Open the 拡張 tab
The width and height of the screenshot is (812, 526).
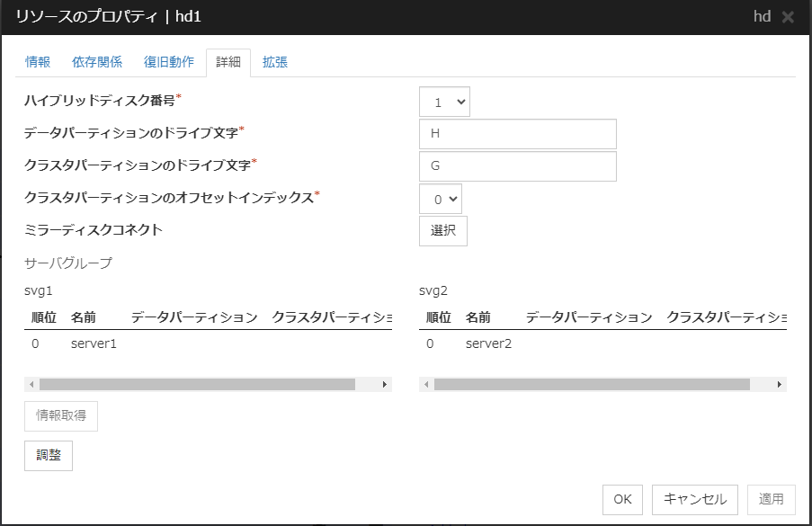coord(274,62)
